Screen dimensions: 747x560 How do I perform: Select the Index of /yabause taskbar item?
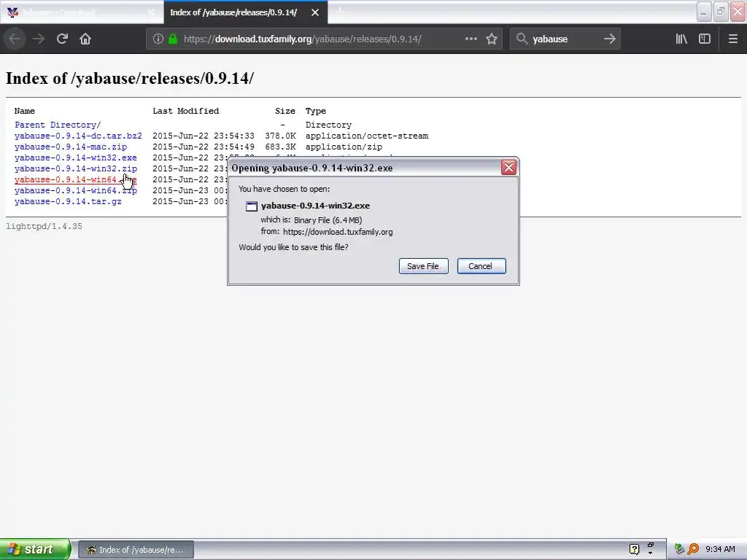click(136, 550)
